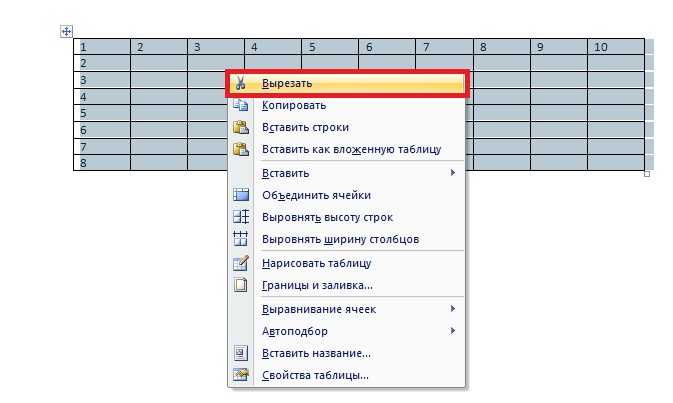Expand the Автоподбор submenu arrow

click(x=453, y=330)
